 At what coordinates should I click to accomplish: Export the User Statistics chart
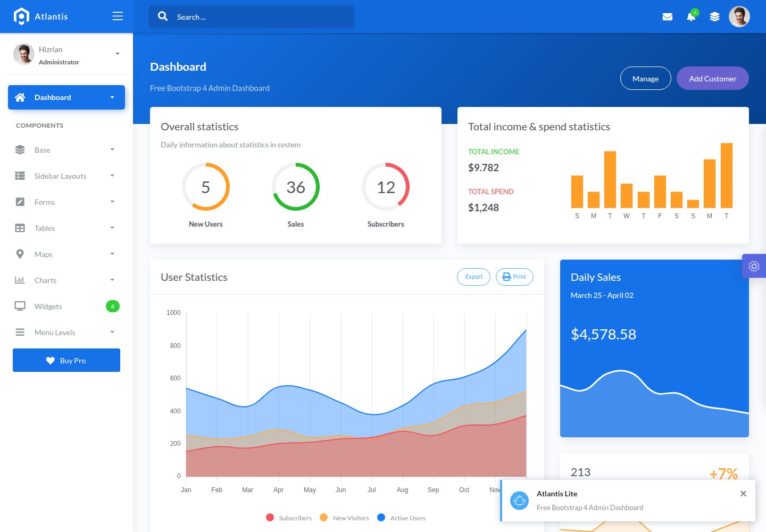point(473,277)
